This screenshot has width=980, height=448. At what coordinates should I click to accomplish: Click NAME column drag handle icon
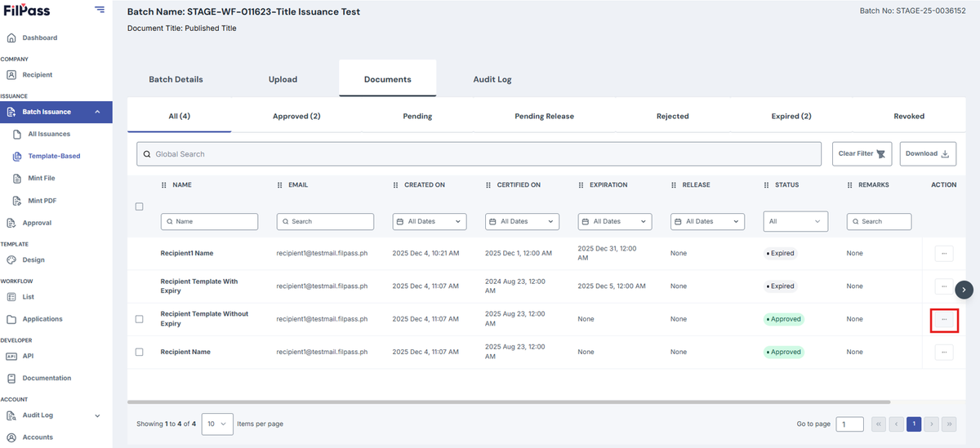coord(164,185)
